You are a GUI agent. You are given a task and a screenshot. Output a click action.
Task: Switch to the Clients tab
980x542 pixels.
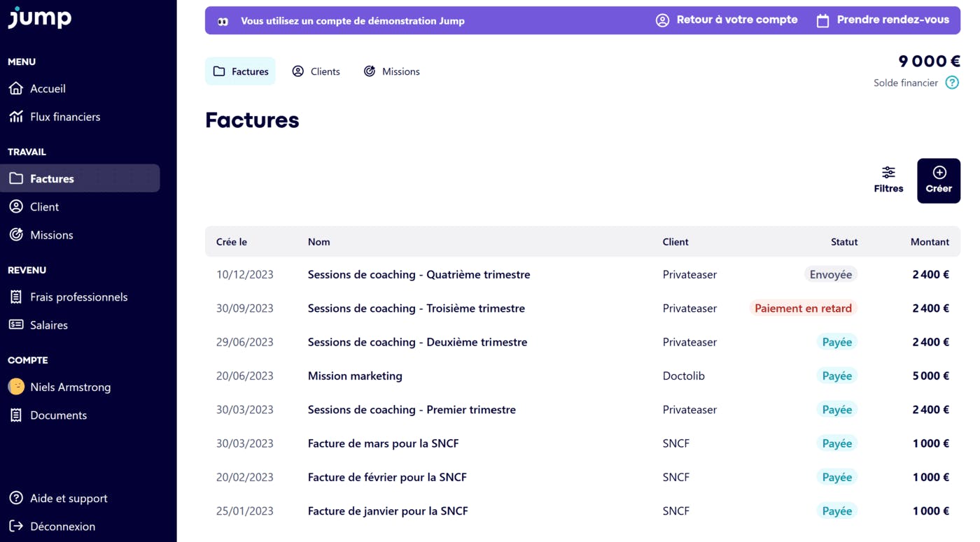tap(316, 71)
